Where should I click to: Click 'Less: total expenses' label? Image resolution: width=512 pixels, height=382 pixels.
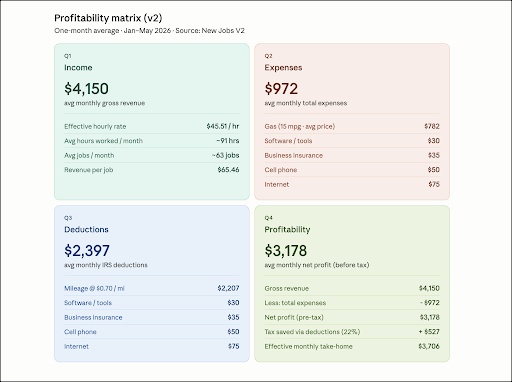tap(295, 303)
